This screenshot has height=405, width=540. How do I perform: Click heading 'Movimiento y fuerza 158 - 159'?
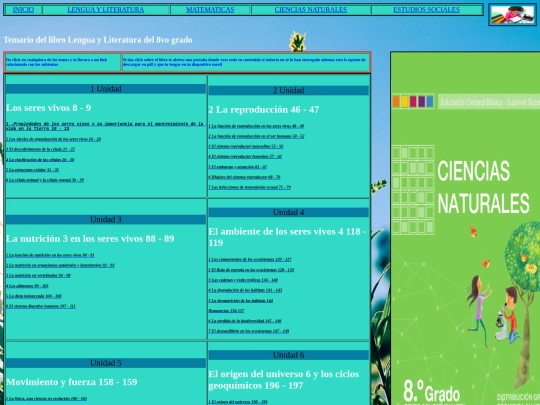(x=72, y=382)
